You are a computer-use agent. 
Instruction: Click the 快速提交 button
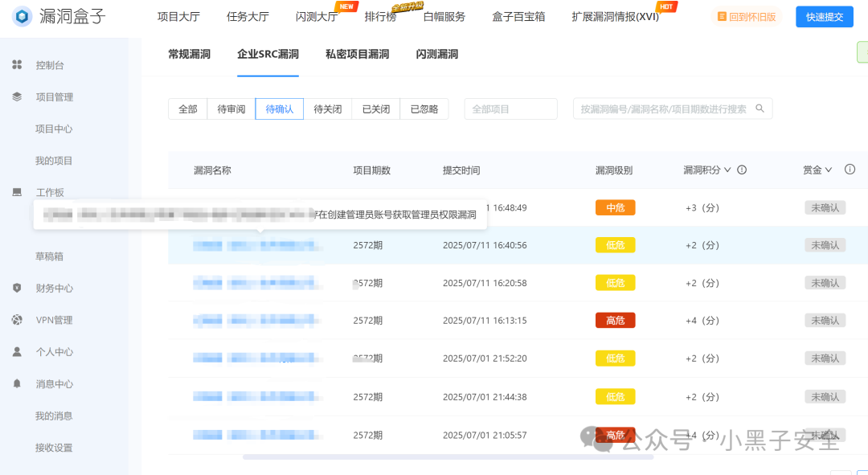coord(825,17)
